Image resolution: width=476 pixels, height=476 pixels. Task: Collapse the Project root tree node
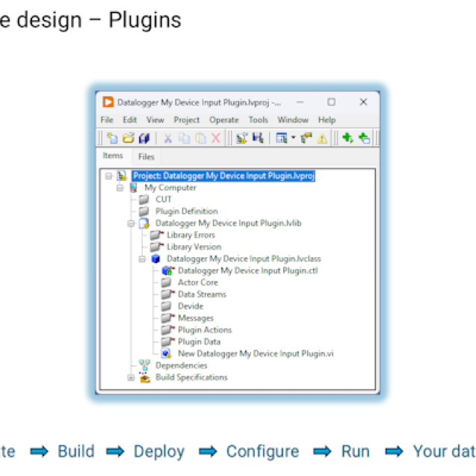tap(109, 176)
